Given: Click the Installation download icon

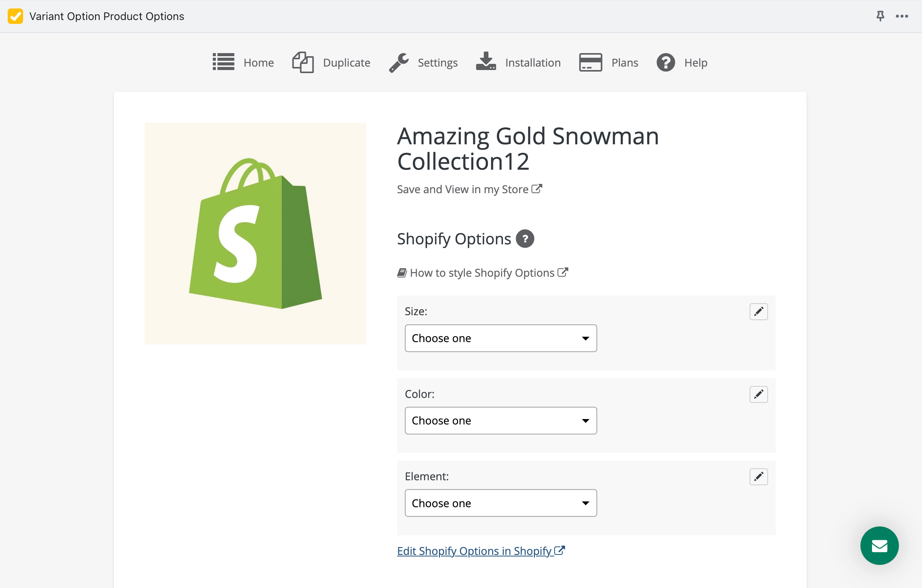Looking at the screenshot, I should pos(486,62).
